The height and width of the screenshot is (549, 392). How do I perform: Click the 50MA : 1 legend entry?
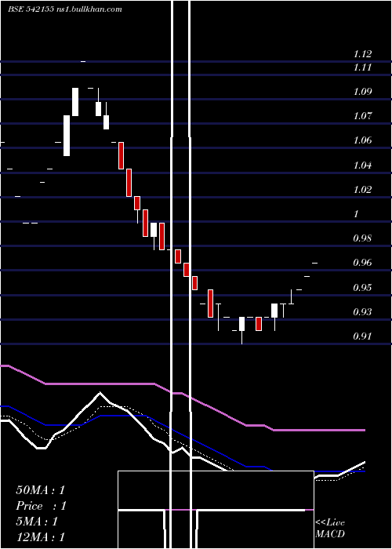[41, 490]
